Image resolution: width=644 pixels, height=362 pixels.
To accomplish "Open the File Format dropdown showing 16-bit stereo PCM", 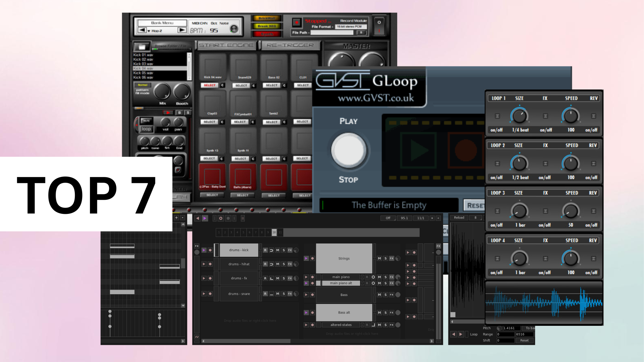I will pyautogui.click(x=351, y=26).
